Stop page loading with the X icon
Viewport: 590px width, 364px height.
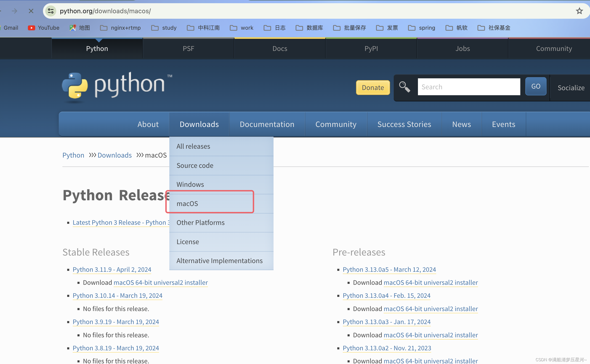31,11
